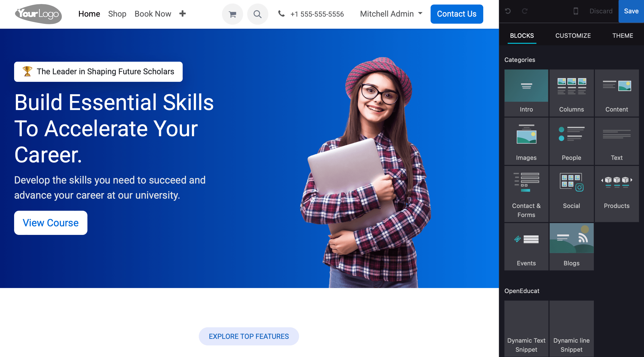Click the redo arrow icon
Screen dimensions: 644x357
[x=525, y=11]
